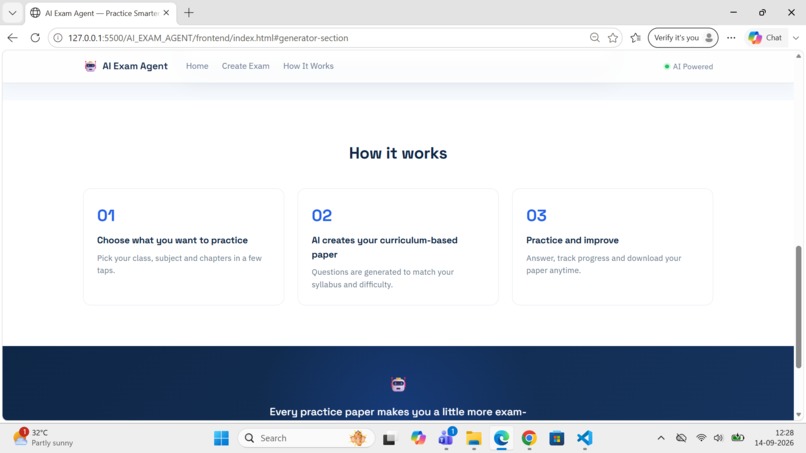Click 'Practice and improve' heading
Viewport: 806px width, 453px height.
click(x=572, y=240)
